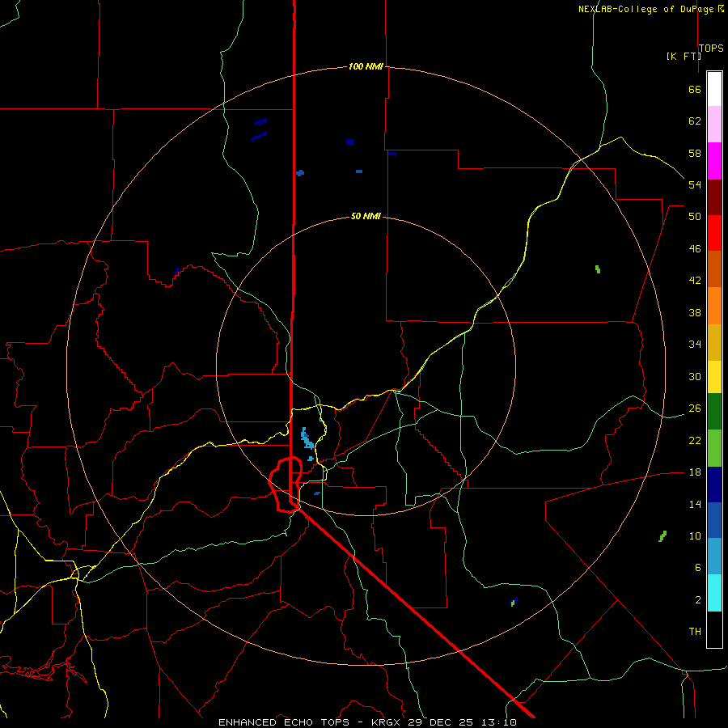This screenshot has width=728, height=728.
Task: Click the 38 scale value
Action: coord(695,313)
